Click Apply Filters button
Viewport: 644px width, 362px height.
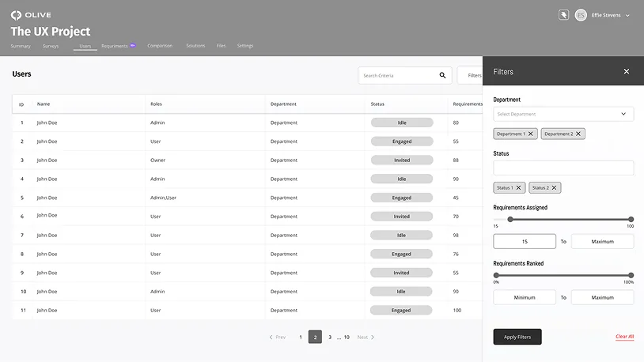click(x=517, y=337)
